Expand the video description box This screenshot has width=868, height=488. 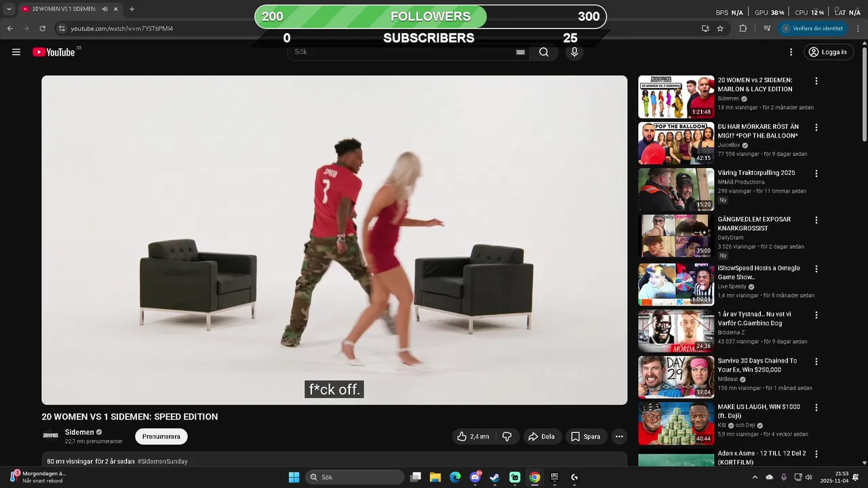[x=334, y=460]
